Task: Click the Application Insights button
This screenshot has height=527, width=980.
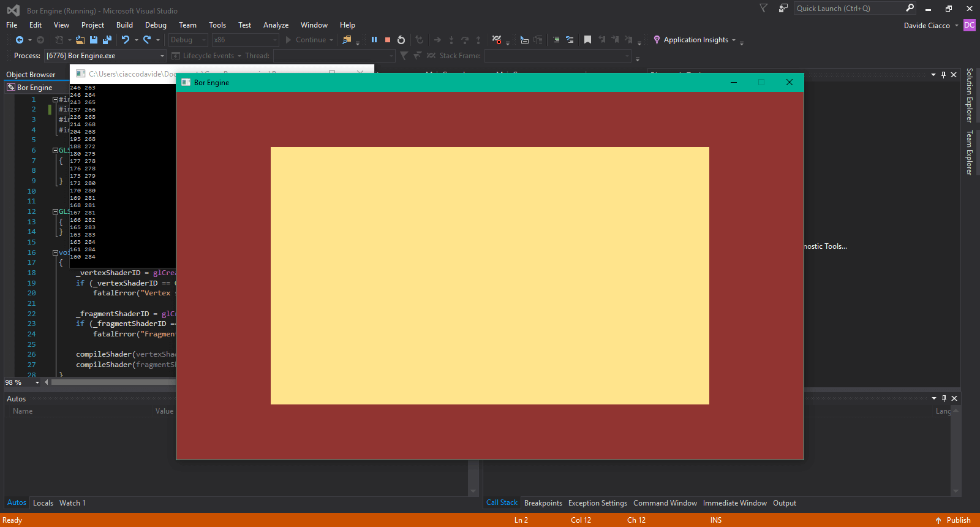Action: click(695, 40)
